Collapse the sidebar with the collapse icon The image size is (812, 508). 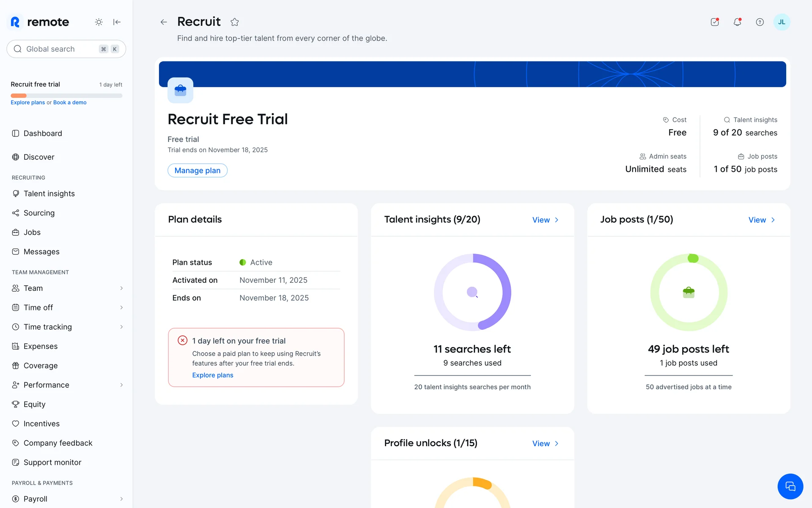[x=117, y=22]
